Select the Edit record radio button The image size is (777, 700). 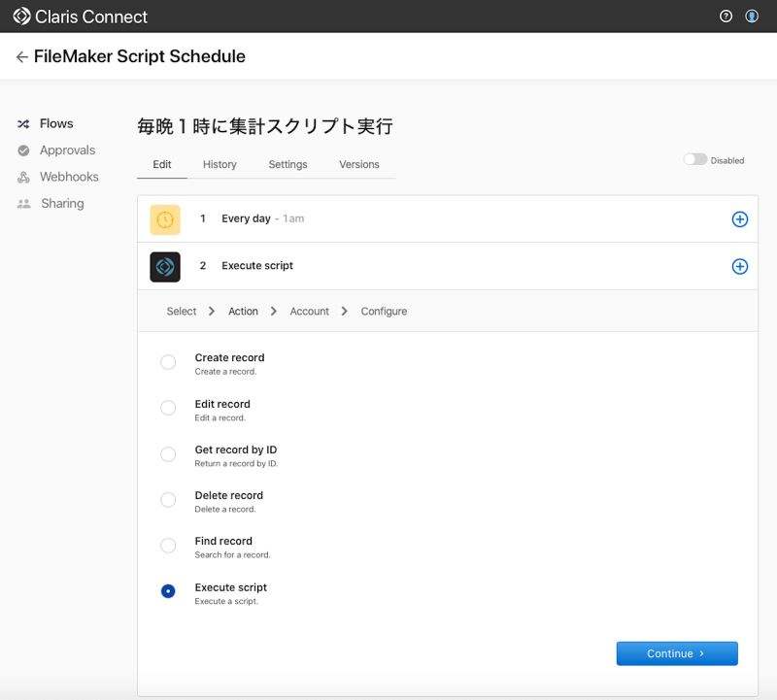[x=168, y=408]
